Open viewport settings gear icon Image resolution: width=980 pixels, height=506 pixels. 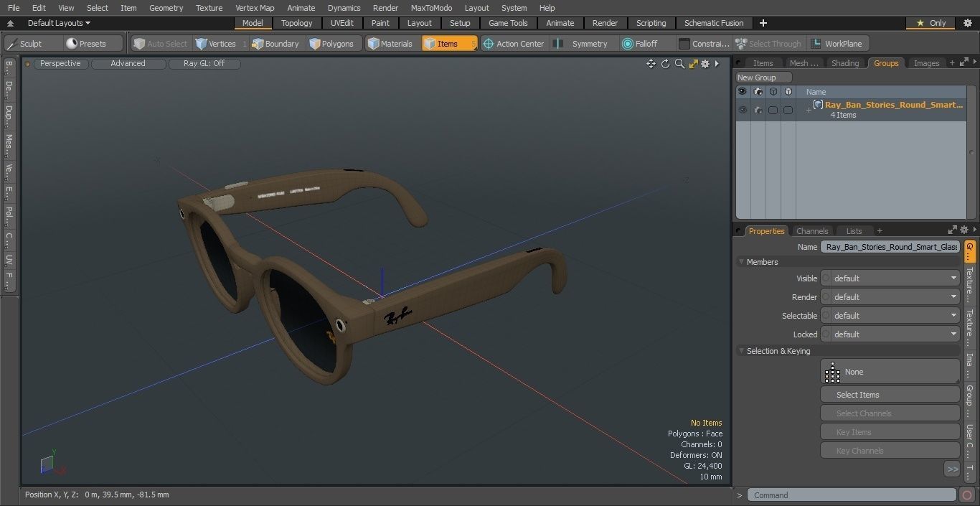point(705,64)
